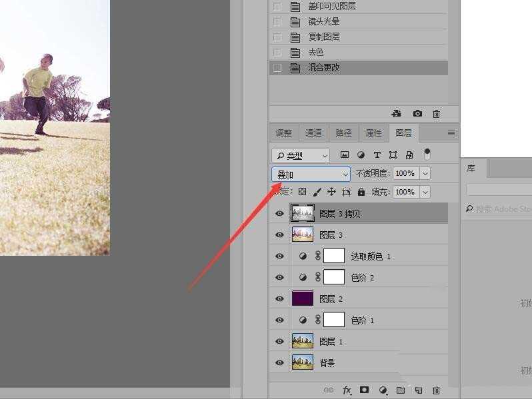This screenshot has height=399, width=532.
Task: Click link layers icon at panel bottom
Action: tap(329, 390)
